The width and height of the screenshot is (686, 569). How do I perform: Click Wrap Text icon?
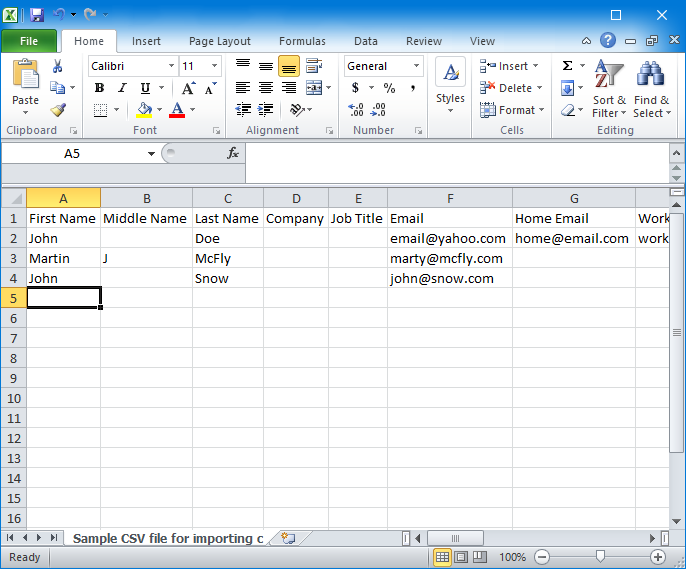tap(314, 66)
